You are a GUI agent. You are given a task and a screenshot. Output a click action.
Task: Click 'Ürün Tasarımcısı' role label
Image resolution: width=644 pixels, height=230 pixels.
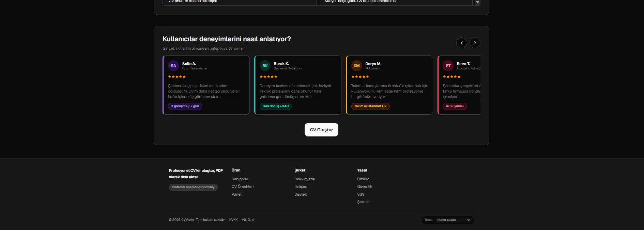(195, 68)
